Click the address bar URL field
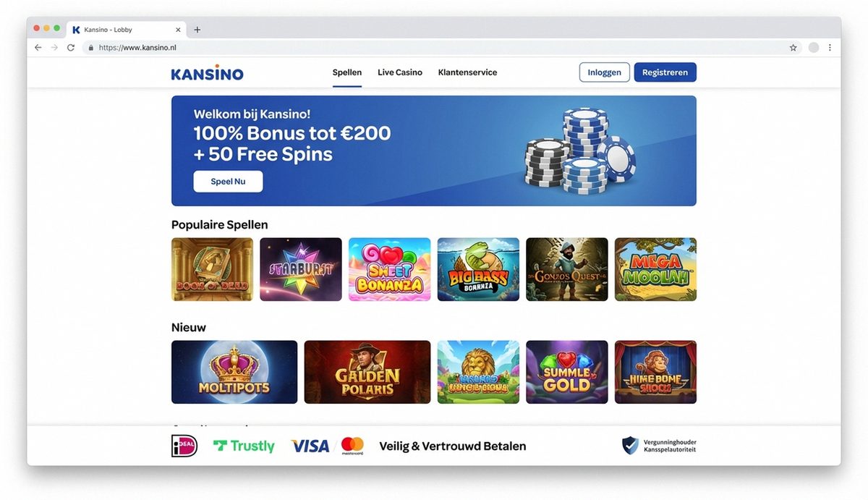The width and height of the screenshot is (868, 500). [x=434, y=48]
